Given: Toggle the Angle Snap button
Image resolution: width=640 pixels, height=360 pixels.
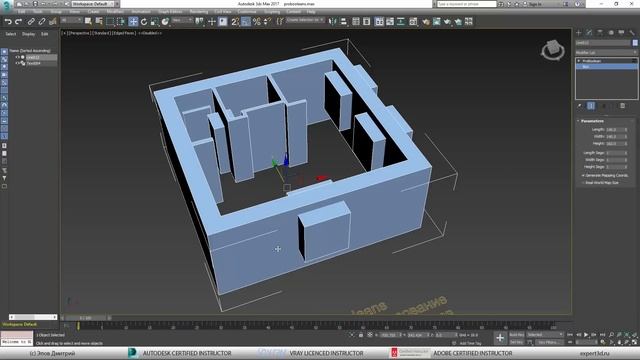Looking at the screenshot, I should coord(246,22).
